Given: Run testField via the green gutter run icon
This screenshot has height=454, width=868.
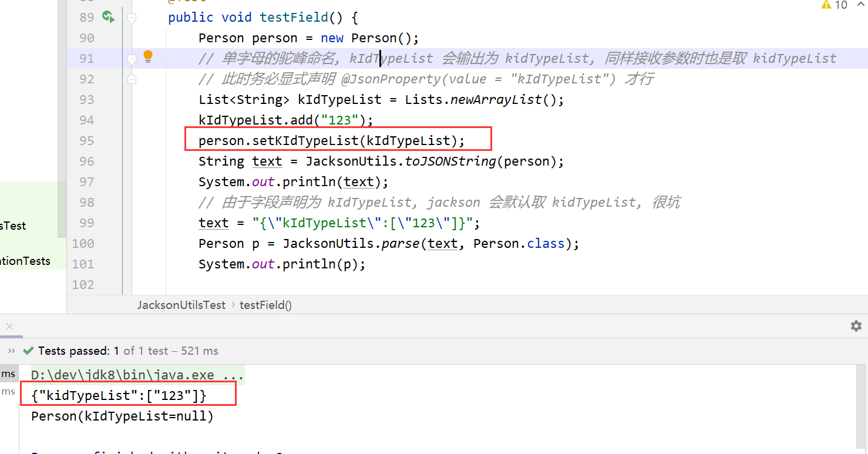Looking at the screenshot, I should click(108, 17).
